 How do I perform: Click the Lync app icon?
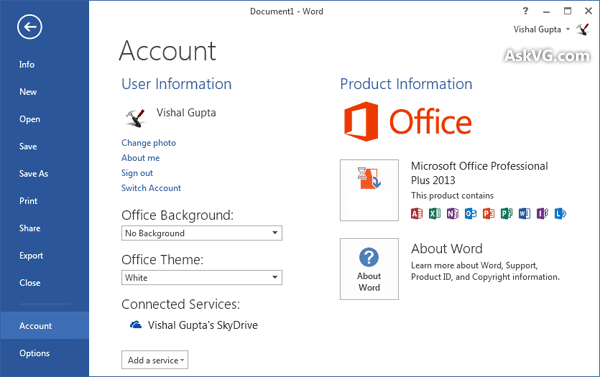point(560,213)
